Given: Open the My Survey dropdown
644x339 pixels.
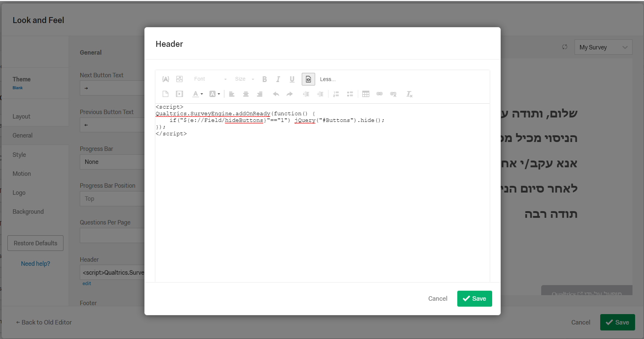Looking at the screenshot, I should click(603, 47).
